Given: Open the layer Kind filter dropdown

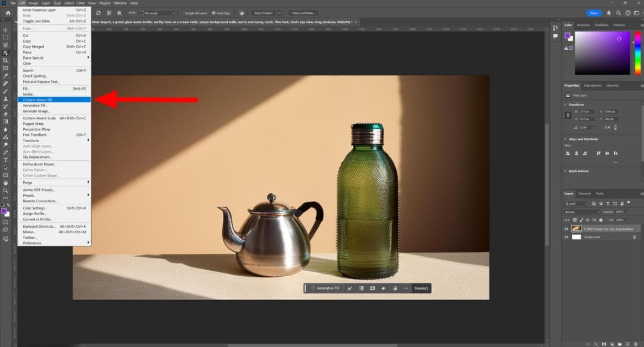Looking at the screenshot, I should 576,204.
